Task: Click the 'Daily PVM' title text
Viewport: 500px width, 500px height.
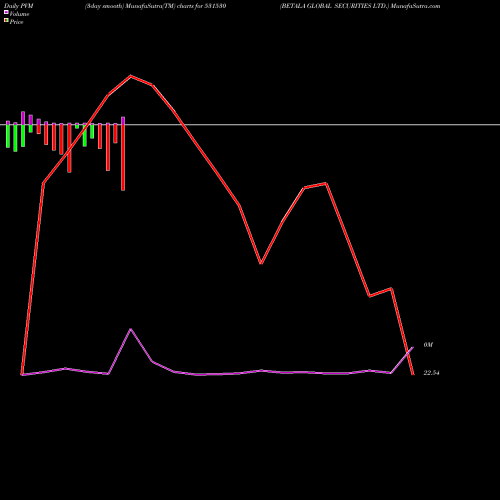Action: pyautogui.click(x=19, y=6)
